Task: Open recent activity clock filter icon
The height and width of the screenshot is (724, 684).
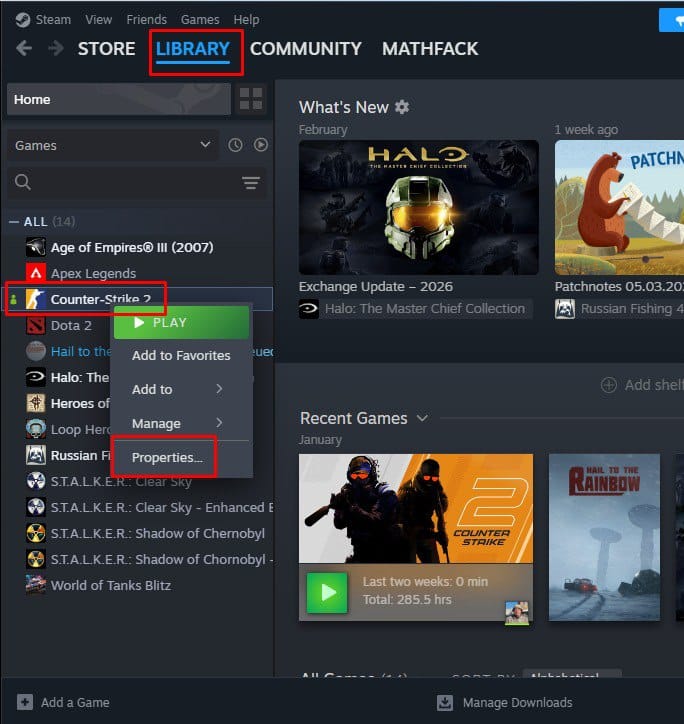Action: [x=235, y=145]
